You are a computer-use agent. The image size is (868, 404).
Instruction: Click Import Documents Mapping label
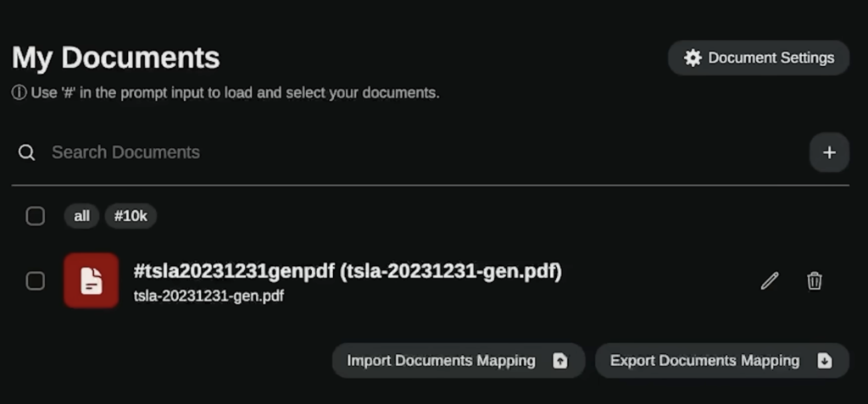coord(441,361)
